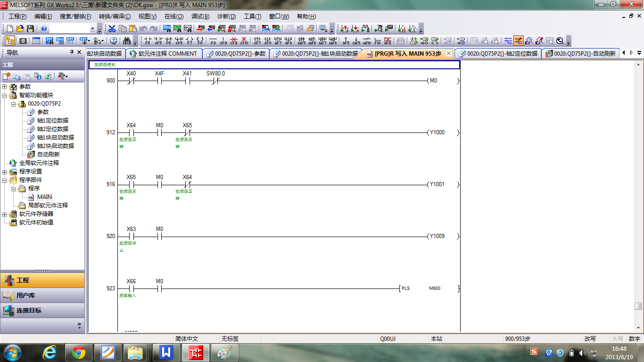Expand the 参数 tree node
Image resolution: width=644 pixels, height=362 pixels.
tap(5, 87)
